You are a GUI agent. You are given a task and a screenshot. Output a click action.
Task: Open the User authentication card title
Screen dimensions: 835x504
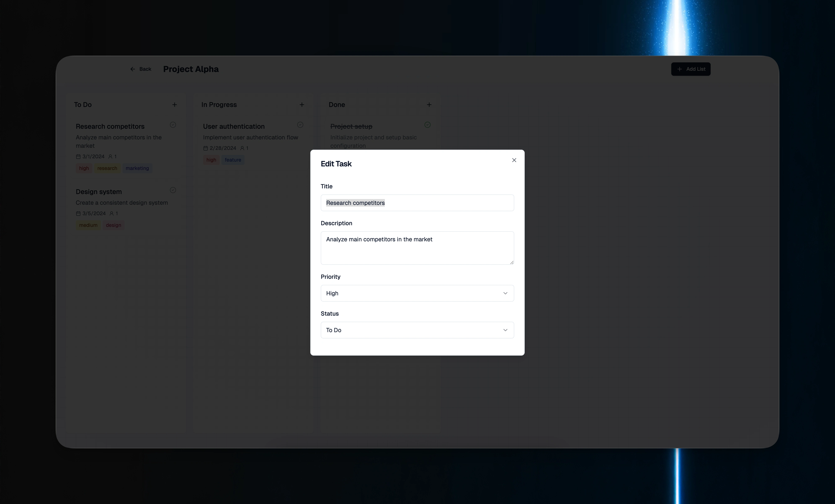coord(234,126)
